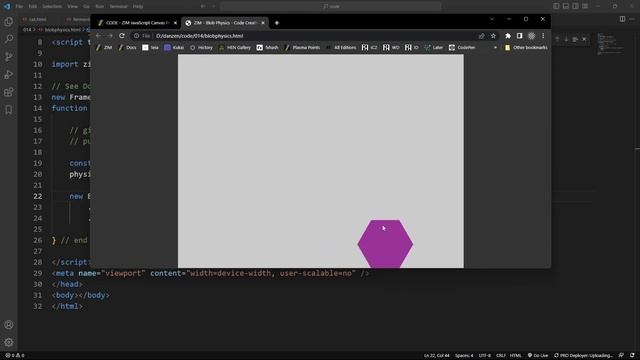Open the browser Extensions puzzle icon
Viewport: 640px width, 360px height.
pyautogui.click(x=508, y=36)
